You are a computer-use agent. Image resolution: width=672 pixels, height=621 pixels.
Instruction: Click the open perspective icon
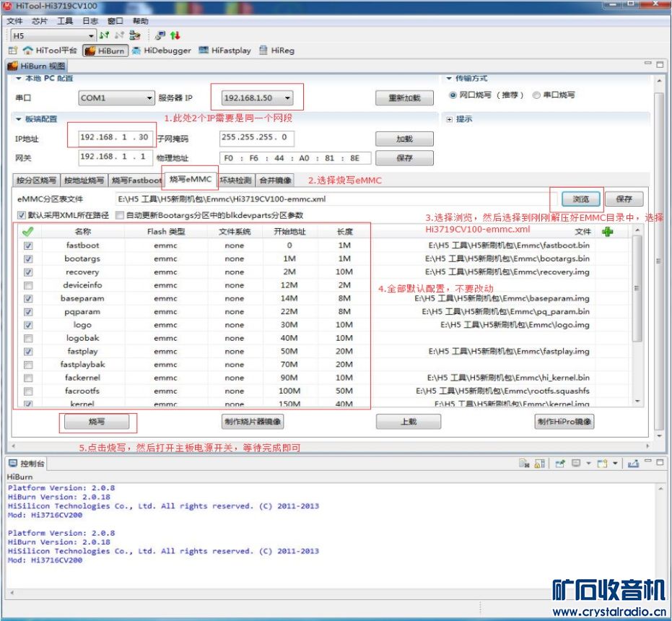pyautogui.click(x=13, y=51)
